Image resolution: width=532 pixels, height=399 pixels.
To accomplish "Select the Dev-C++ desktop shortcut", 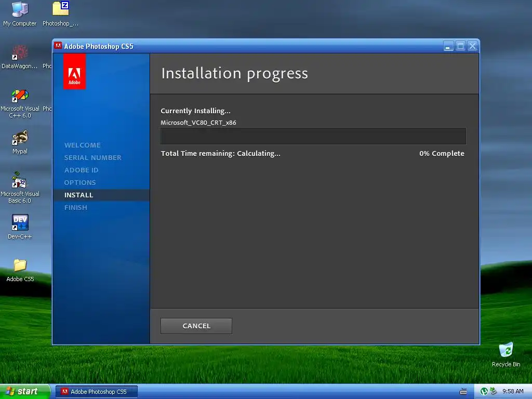I will 20,227.
